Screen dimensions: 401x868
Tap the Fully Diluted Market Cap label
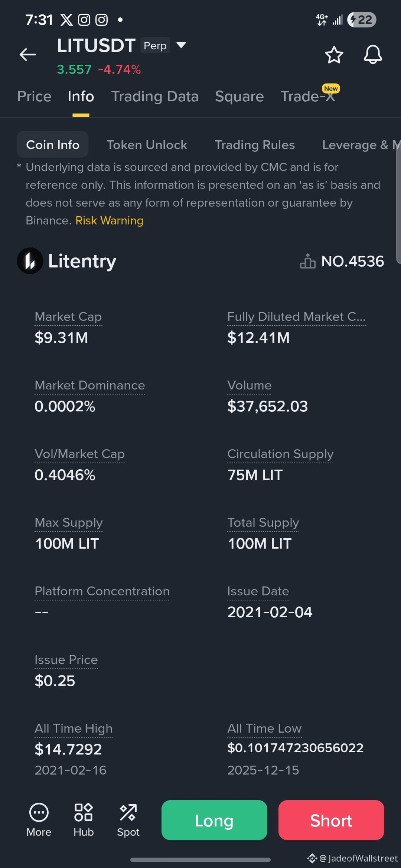296,316
